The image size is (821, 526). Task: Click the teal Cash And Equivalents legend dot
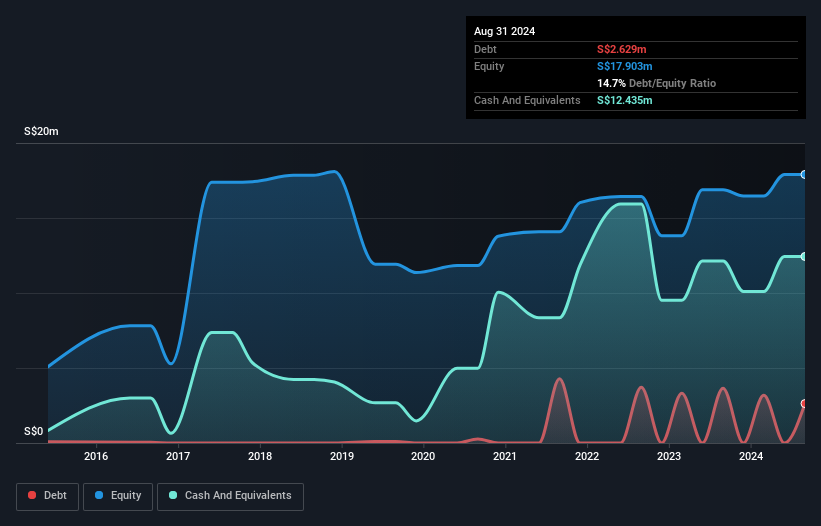click(x=173, y=495)
